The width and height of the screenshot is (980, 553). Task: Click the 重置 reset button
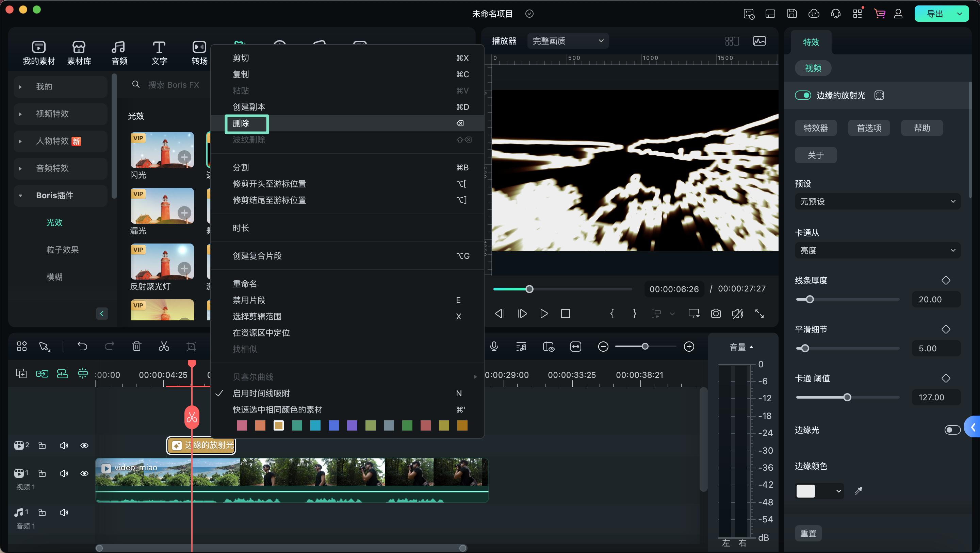pos(808,533)
